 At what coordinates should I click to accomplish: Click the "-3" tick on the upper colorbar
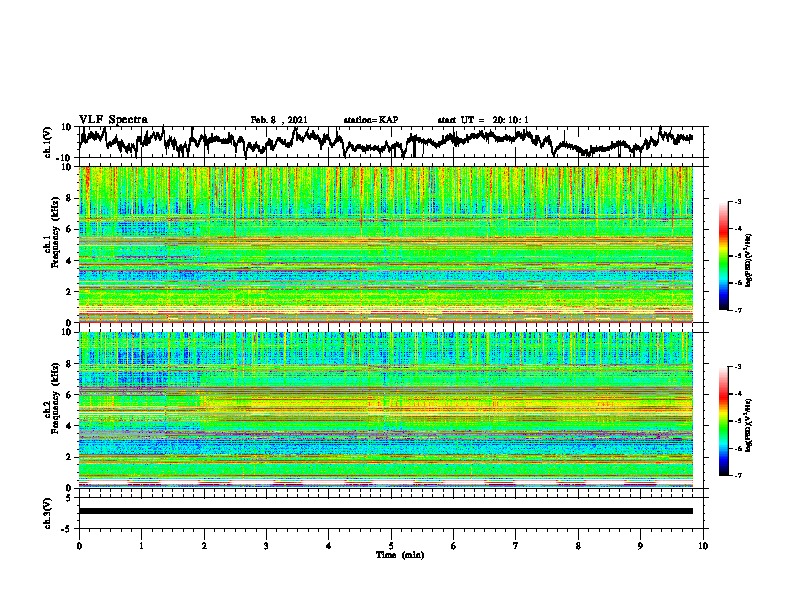pos(737,201)
